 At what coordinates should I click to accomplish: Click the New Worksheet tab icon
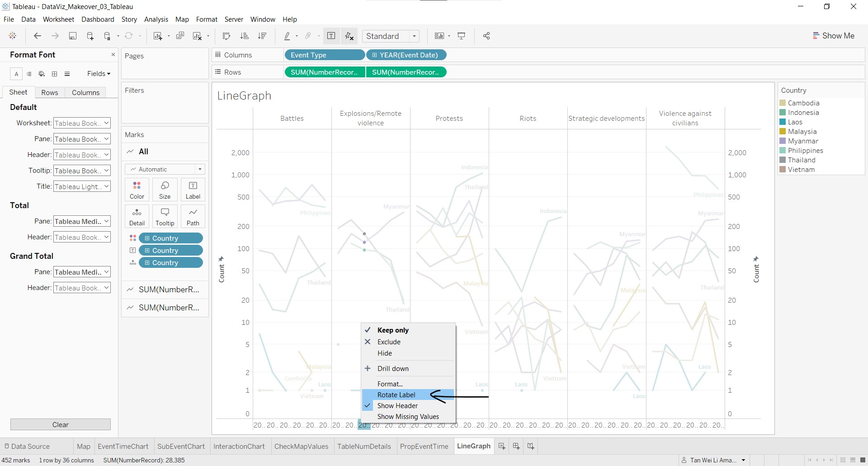pyautogui.click(x=502, y=446)
